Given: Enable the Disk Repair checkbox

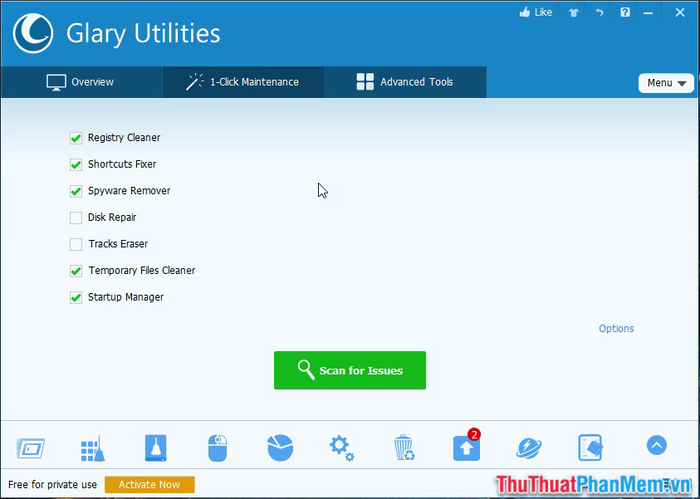Looking at the screenshot, I should coord(76,218).
